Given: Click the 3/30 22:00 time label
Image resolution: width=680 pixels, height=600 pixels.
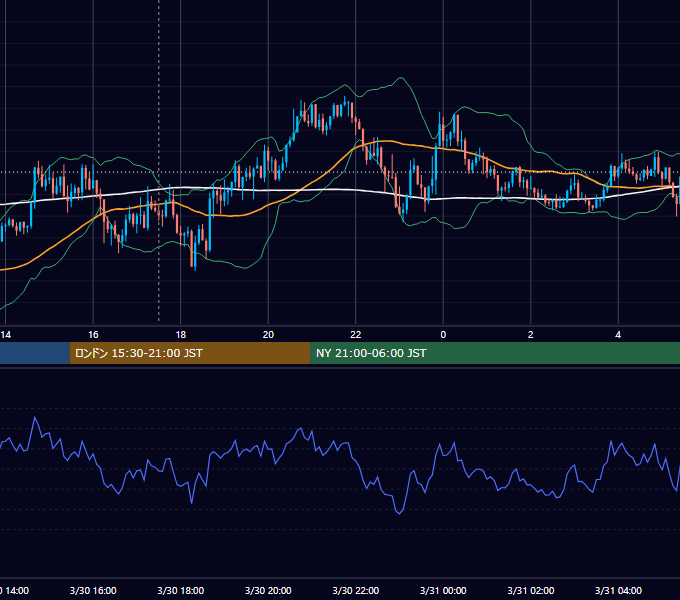Looking at the screenshot, I should [x=356, y=590].
